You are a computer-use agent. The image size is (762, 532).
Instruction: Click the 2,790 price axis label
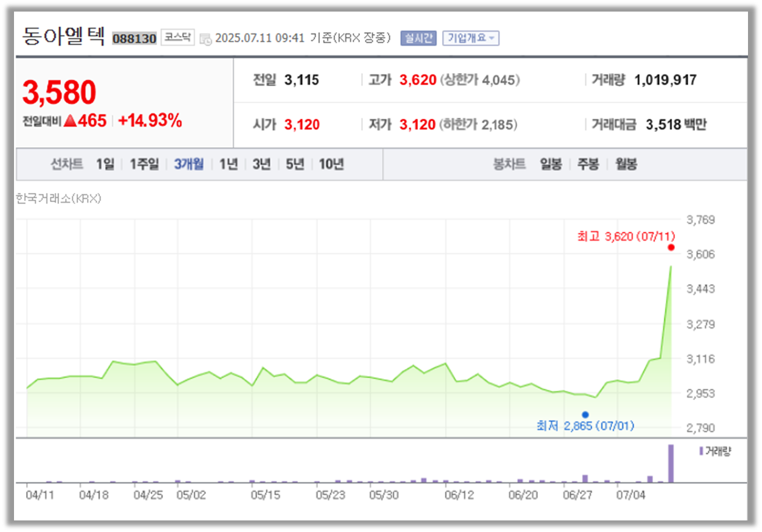700,428
